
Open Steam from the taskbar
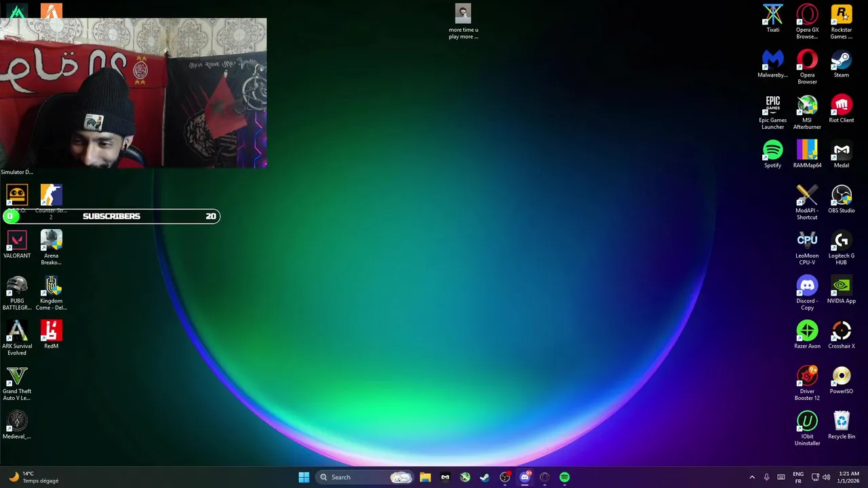[x=484, y=477]
